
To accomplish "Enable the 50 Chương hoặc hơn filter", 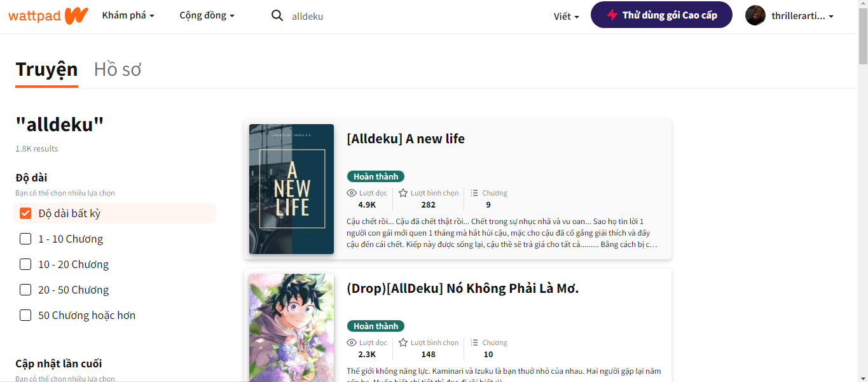I will tap(25, 315).
